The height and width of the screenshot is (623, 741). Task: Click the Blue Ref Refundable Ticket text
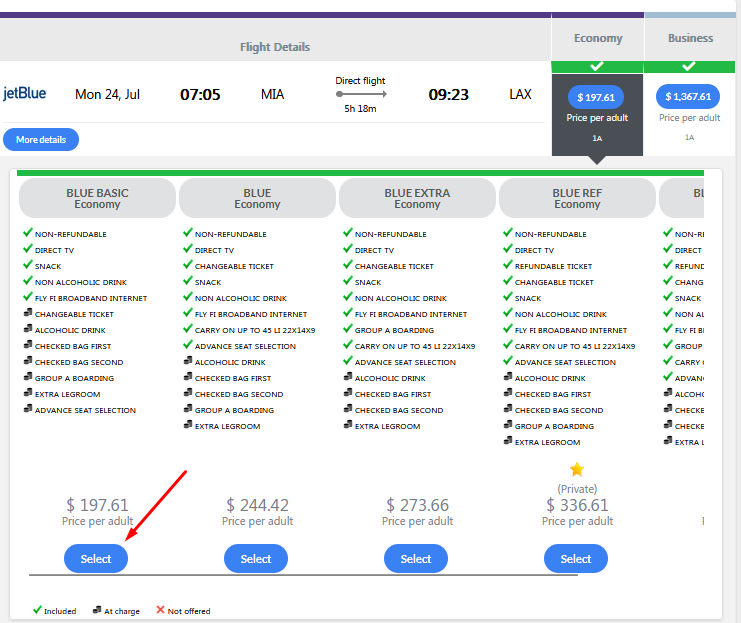point(553,267)
